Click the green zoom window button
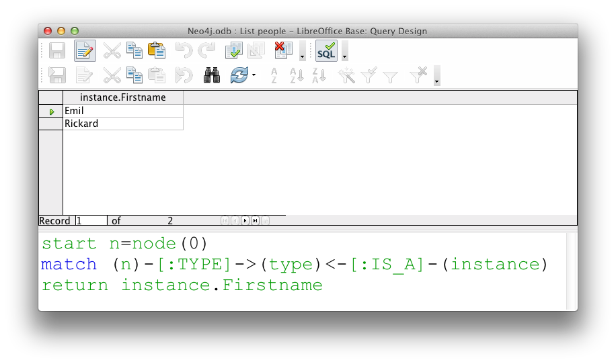Screen dimensions: 616x364 (x=75, y=31)
